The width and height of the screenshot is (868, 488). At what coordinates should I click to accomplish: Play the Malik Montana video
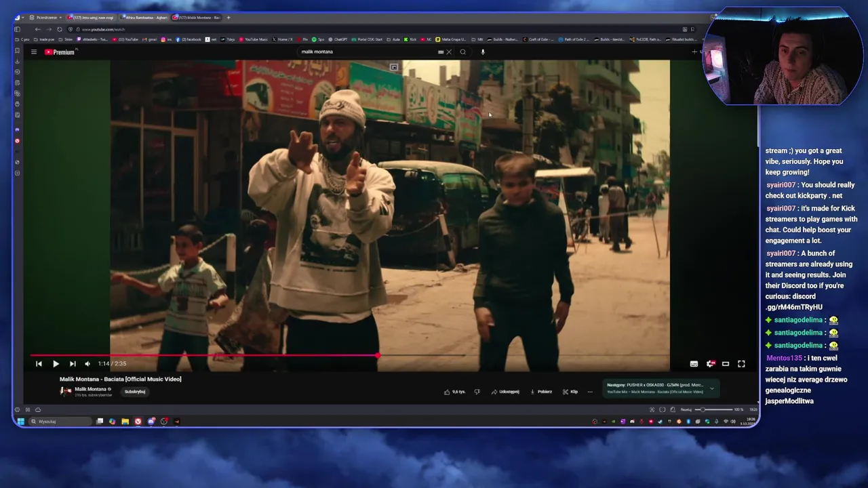[56, 364]
